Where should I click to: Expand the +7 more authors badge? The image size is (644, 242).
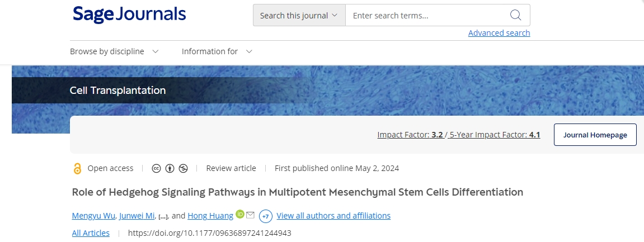266,216
